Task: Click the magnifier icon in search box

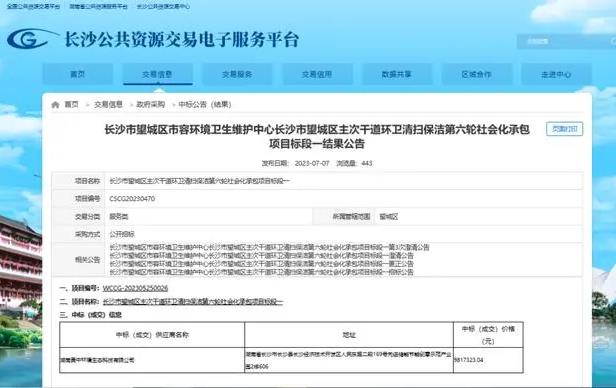Action: (613, 41)
